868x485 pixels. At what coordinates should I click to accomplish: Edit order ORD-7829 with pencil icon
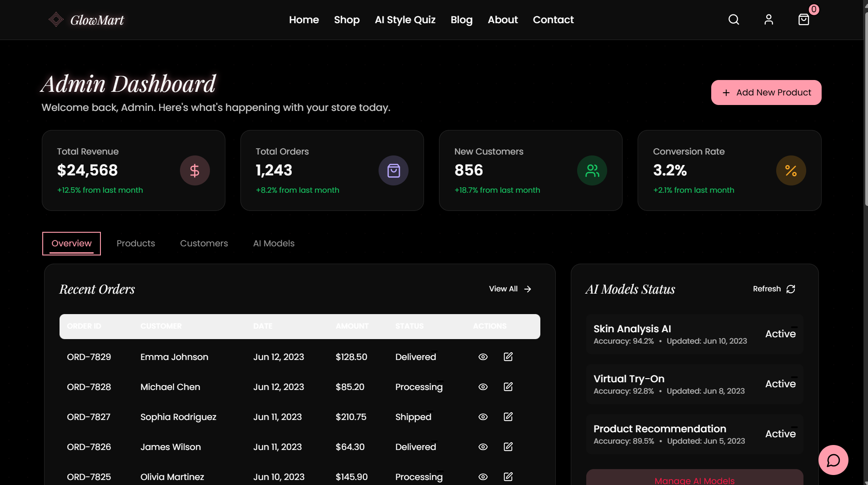click(508, 357)
